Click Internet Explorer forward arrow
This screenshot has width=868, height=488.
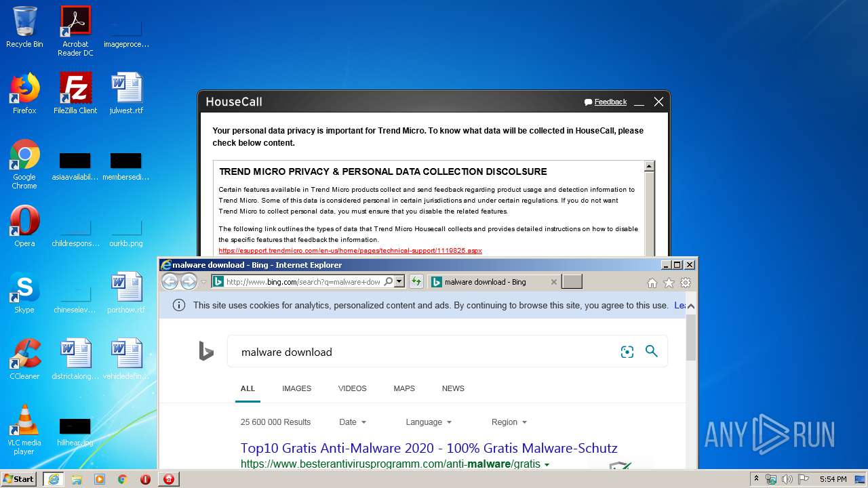coord(189,281)
